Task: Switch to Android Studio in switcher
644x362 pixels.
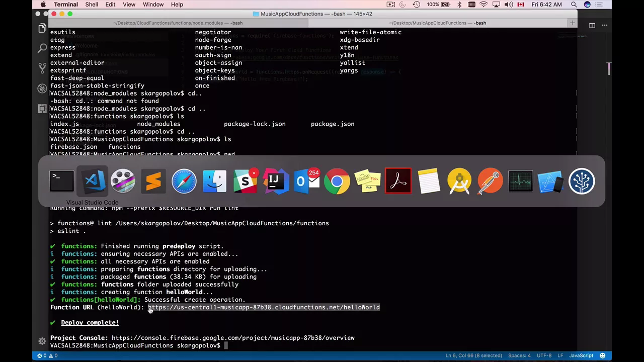Action: tap(459, 181)
